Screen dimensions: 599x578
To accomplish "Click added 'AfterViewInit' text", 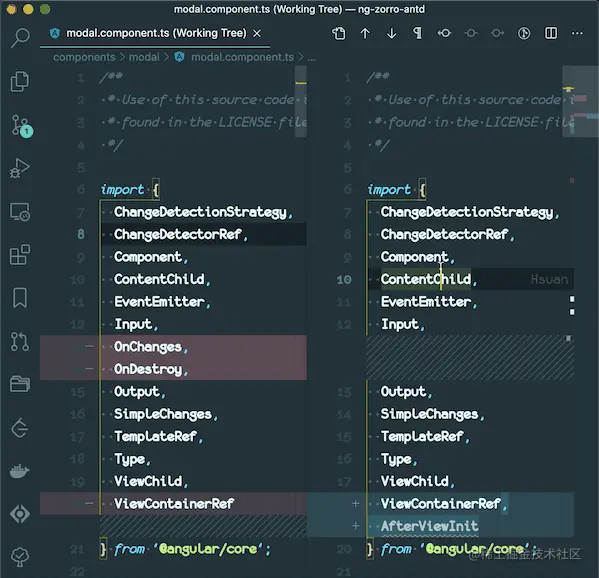I will (x=429, y=526).
